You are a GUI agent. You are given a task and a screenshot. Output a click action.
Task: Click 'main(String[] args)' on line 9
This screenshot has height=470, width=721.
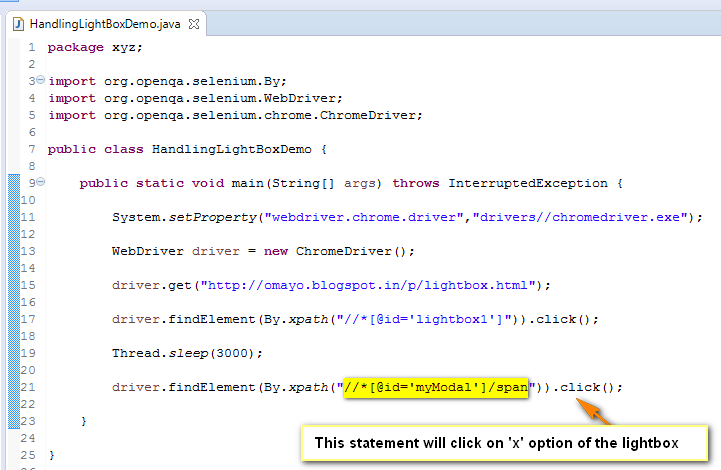coord(306,183)
